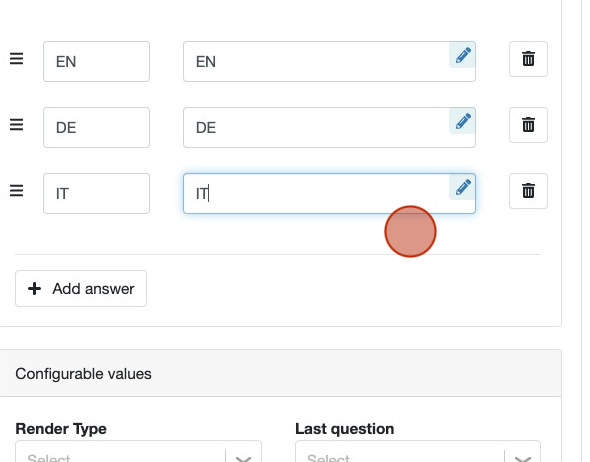Grab the reorder handle of DE row
590x462 pixels.
point(17,125)
